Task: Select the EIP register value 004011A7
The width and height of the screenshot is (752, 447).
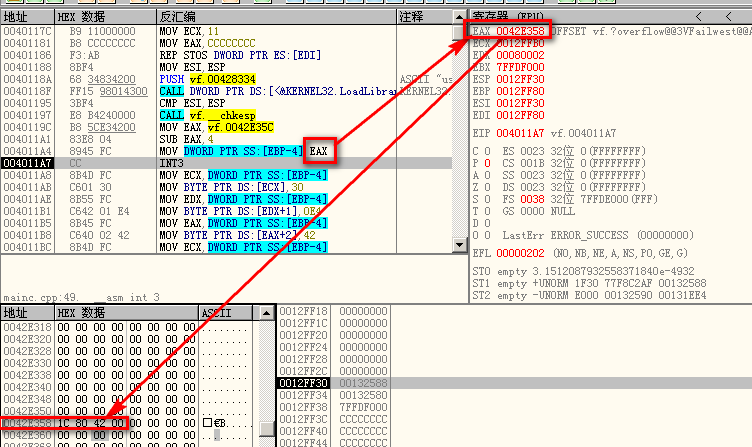Action: click(518, 130)
